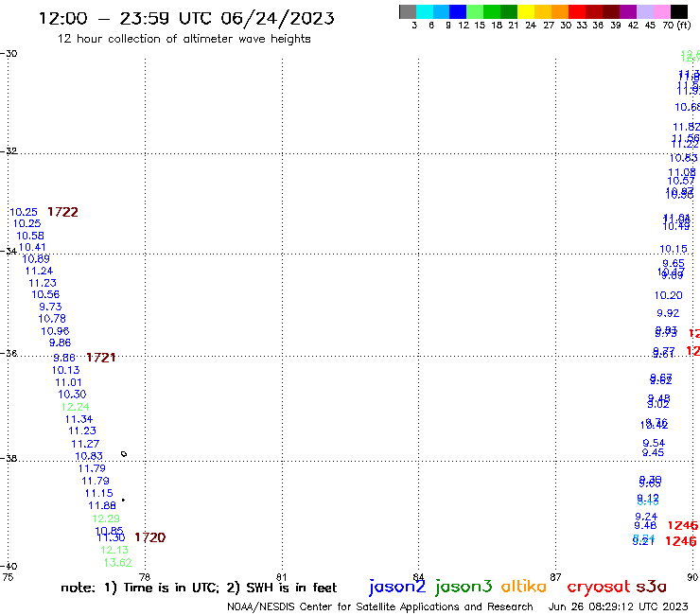Click the right-track wave height 11.08
700x615 pixels.
682,172
